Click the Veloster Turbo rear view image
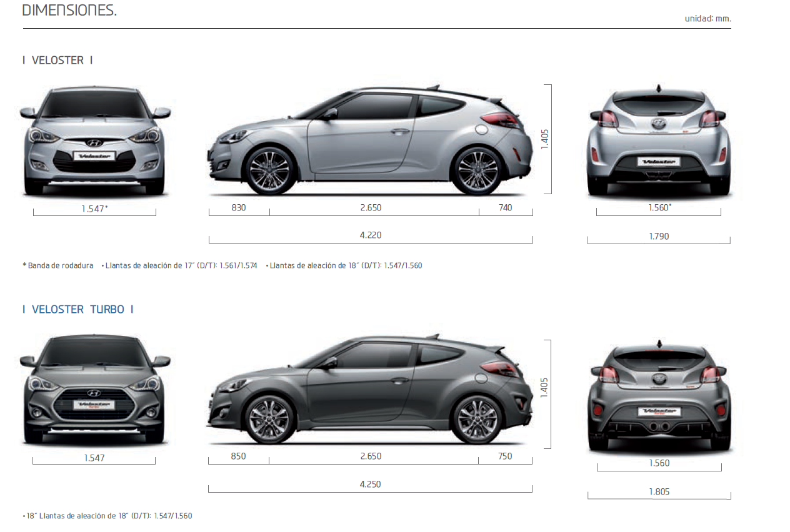This screenshot has width=790, height=532. [x=659, y=393]
